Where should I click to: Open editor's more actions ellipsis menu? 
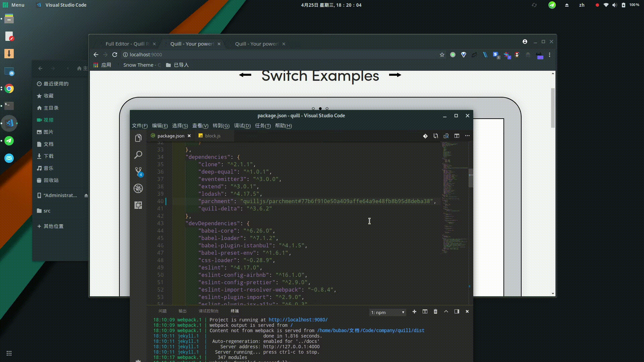(x=467, y=136)
